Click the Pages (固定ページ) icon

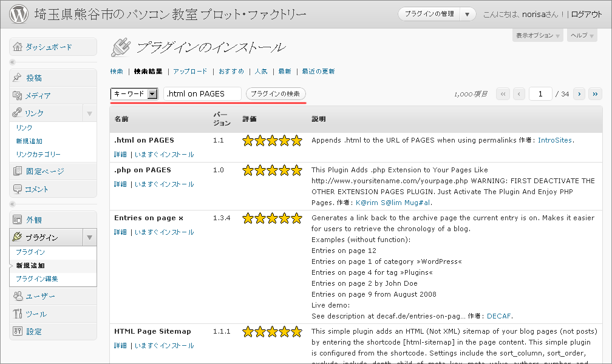pos(17,171)
